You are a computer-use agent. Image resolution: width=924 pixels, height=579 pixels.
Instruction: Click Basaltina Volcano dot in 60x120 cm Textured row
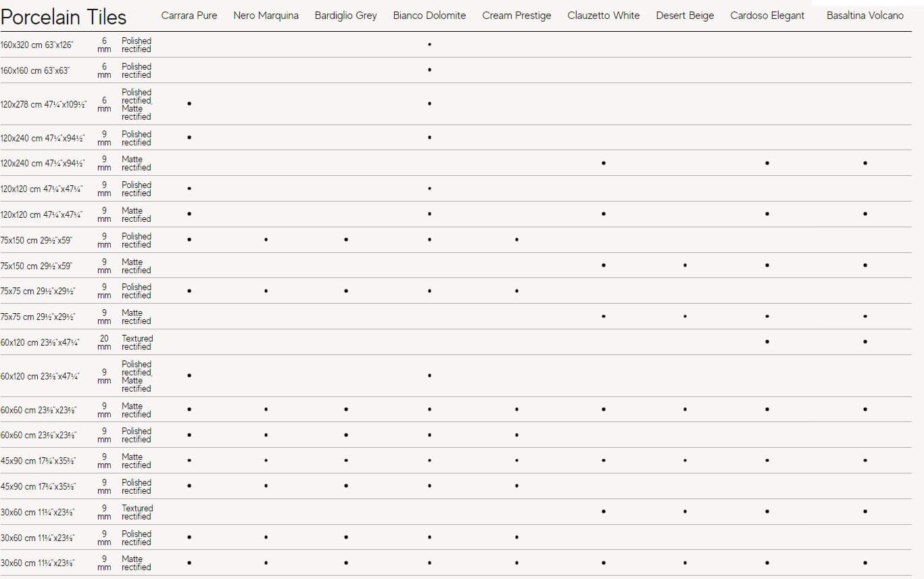pyautogui.click(x=865, y=342)
